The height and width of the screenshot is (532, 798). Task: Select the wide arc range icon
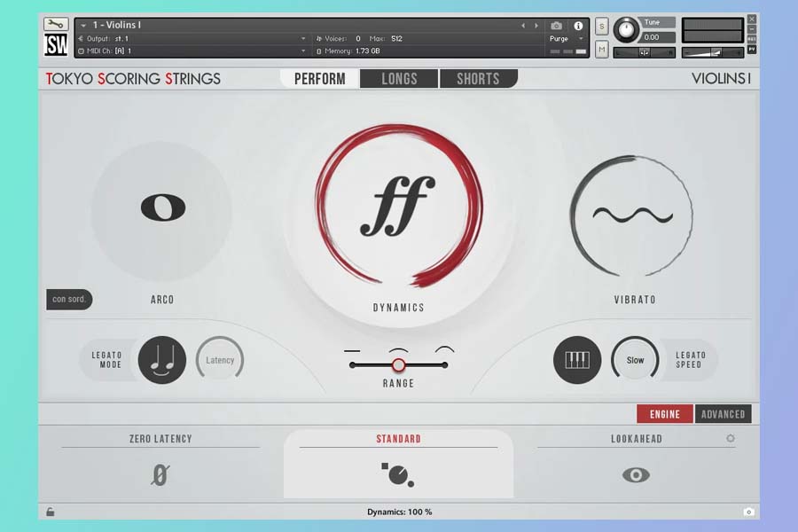point(444,349)
